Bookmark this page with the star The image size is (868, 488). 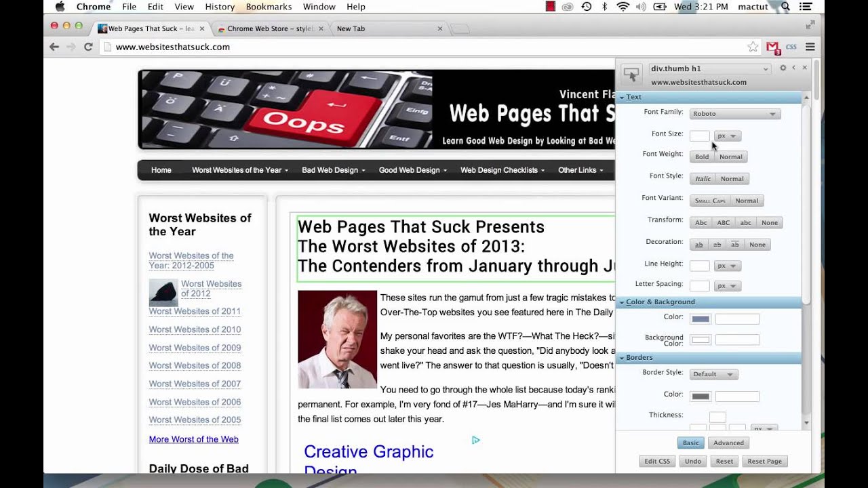tap(753, 47)
